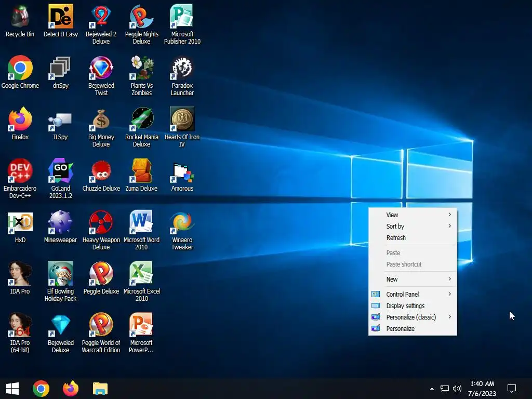Open Paradox Launcher shortcut
Image resolution: width=532 pixels, height=399 pixels.
coord(182,76)
